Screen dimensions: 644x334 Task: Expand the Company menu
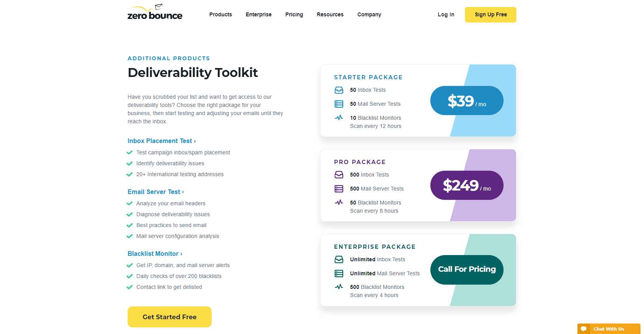(x=369, y=15)
